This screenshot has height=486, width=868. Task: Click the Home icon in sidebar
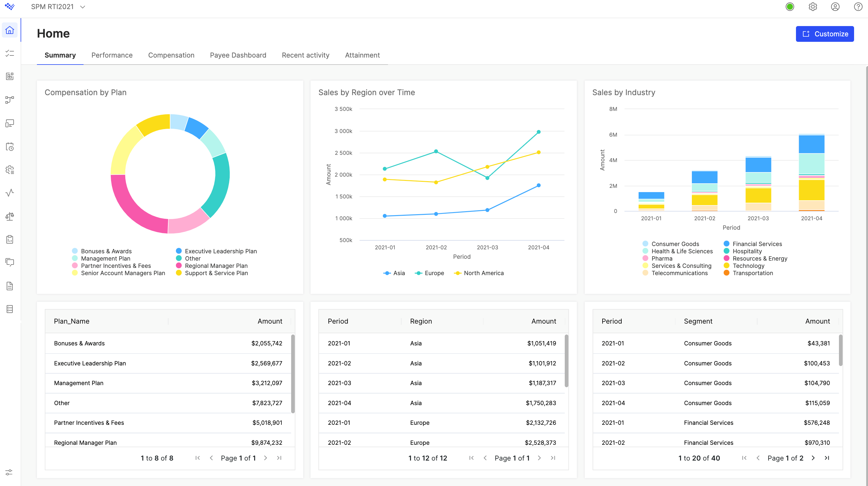(x=10, y=30)
